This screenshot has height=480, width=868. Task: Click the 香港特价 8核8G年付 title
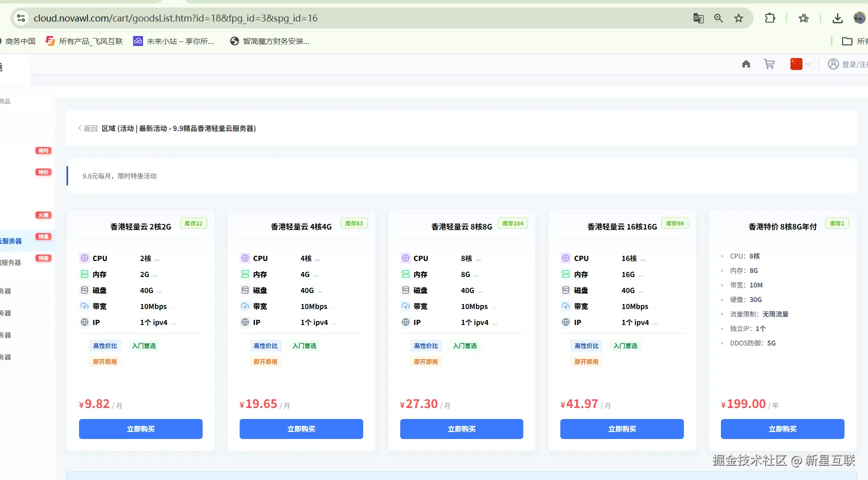(x=782, y=227)
